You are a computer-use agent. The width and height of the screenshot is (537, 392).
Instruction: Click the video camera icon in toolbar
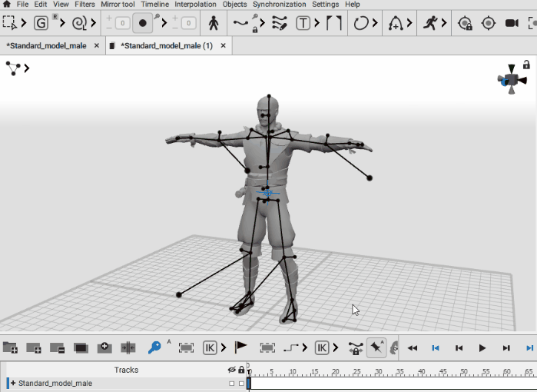click(512, 23)
